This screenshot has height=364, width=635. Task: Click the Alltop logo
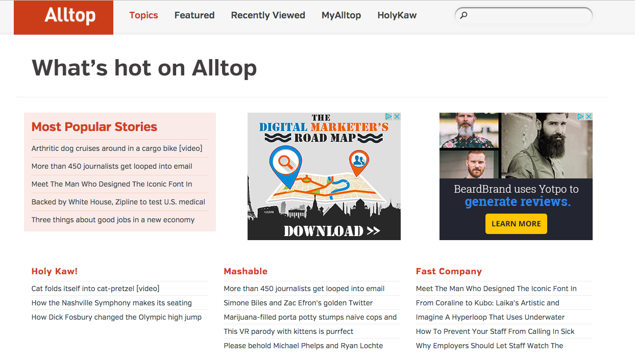pyautogui.click(x=63, y=17)
